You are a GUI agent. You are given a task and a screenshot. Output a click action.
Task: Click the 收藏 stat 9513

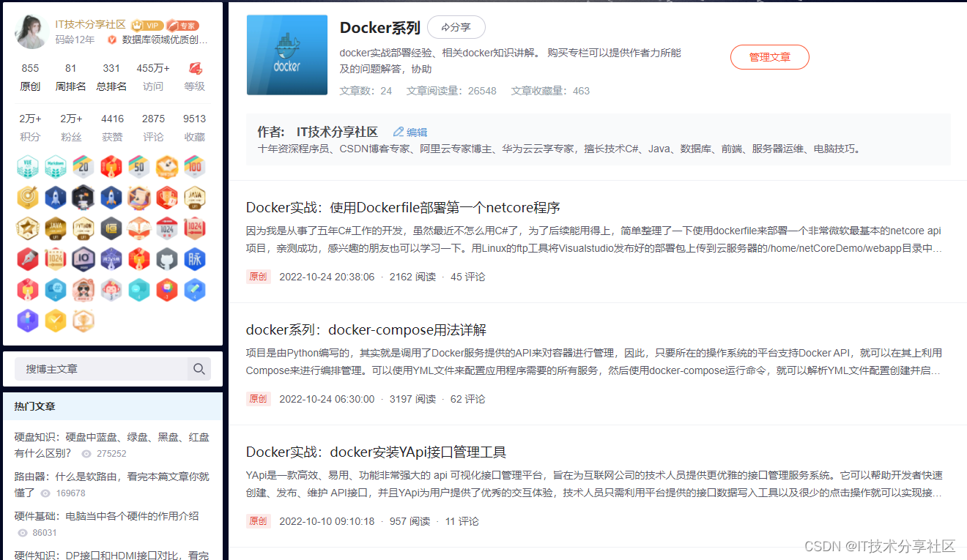(x=194, y=119)
